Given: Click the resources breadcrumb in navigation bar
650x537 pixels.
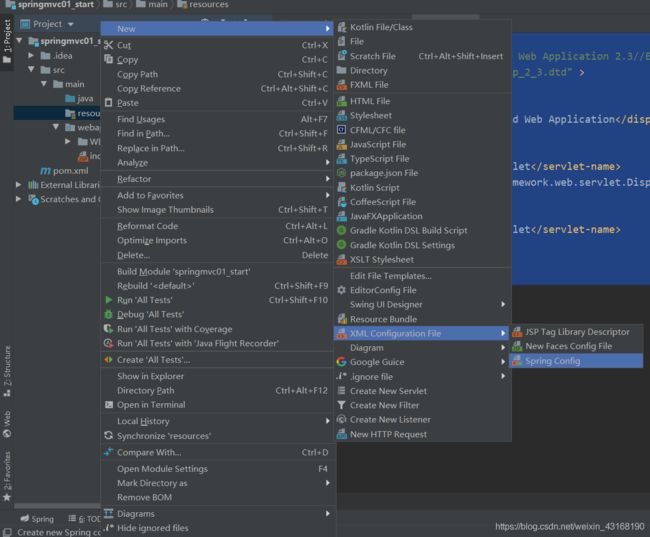Looking at the screenshot, I should [203, 5].
